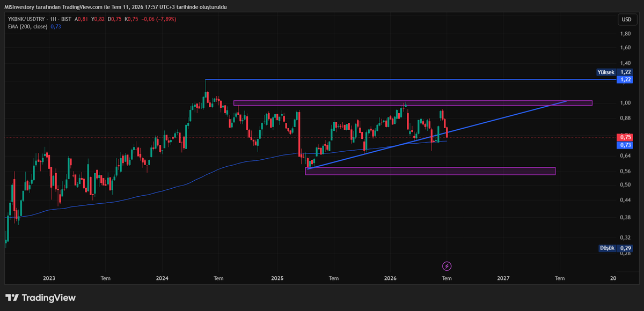
Task: Select the 1,22 horizontal blue line
Action: click(411, 79)
